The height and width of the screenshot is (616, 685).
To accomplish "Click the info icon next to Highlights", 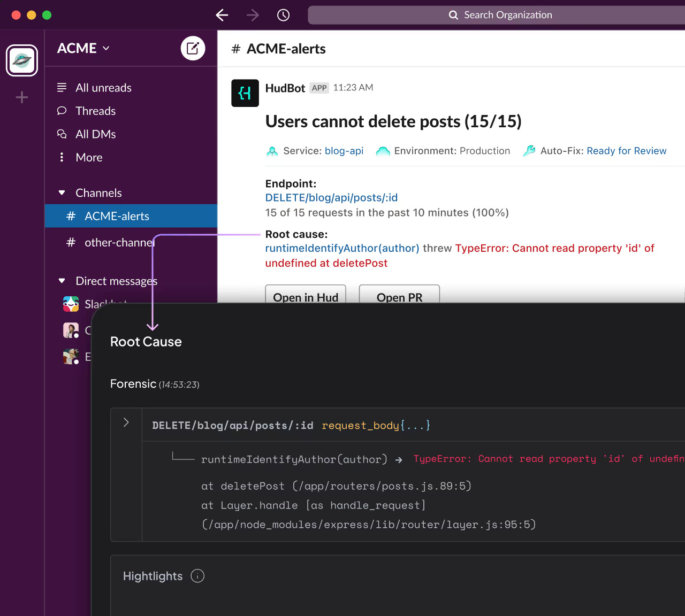I will pos(197,576).
